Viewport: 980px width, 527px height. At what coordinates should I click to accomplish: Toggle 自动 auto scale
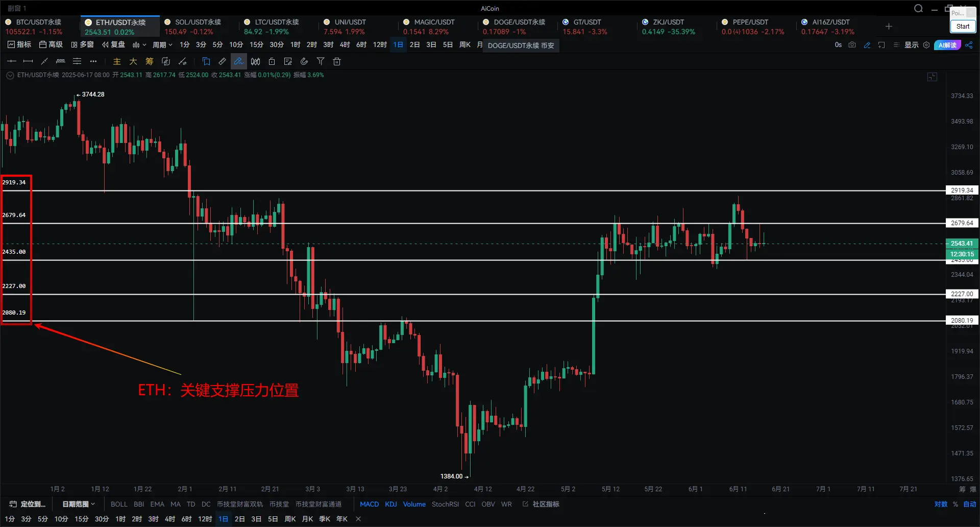tap(970, 504)
